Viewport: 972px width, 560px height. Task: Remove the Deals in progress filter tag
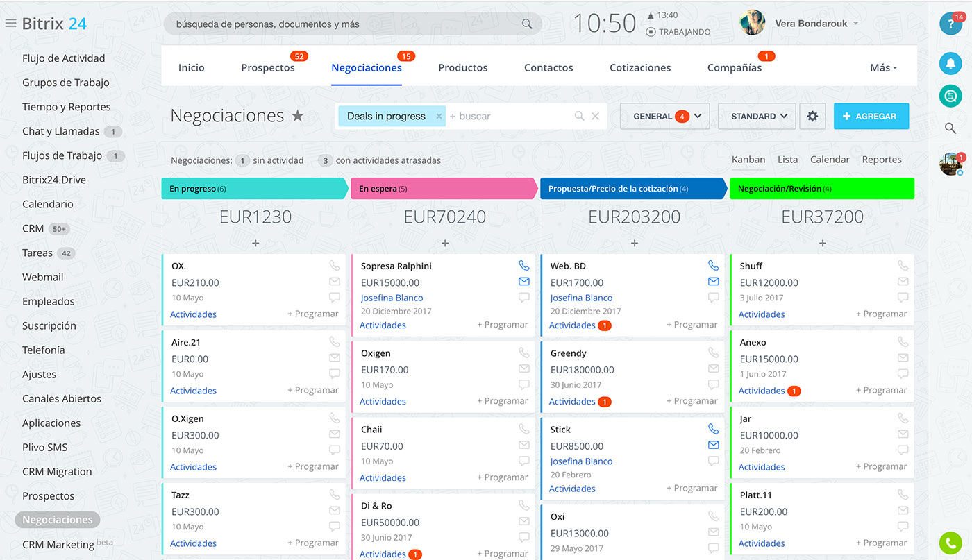point(439,117)
